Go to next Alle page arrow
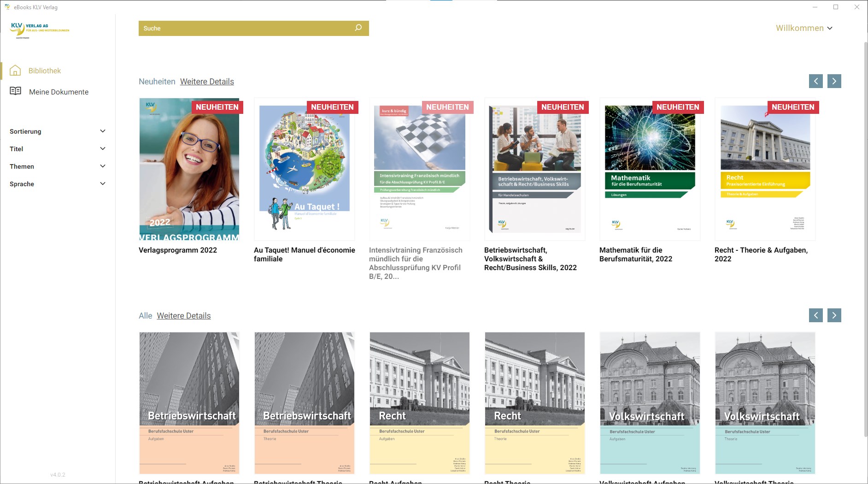The width and height of the screenshot is (868, 484). coord(834,315)
